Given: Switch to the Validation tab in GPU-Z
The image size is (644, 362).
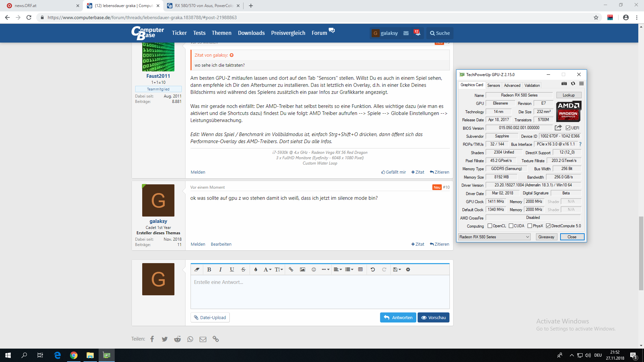Looking at the screenshot, I should [532, 85].
